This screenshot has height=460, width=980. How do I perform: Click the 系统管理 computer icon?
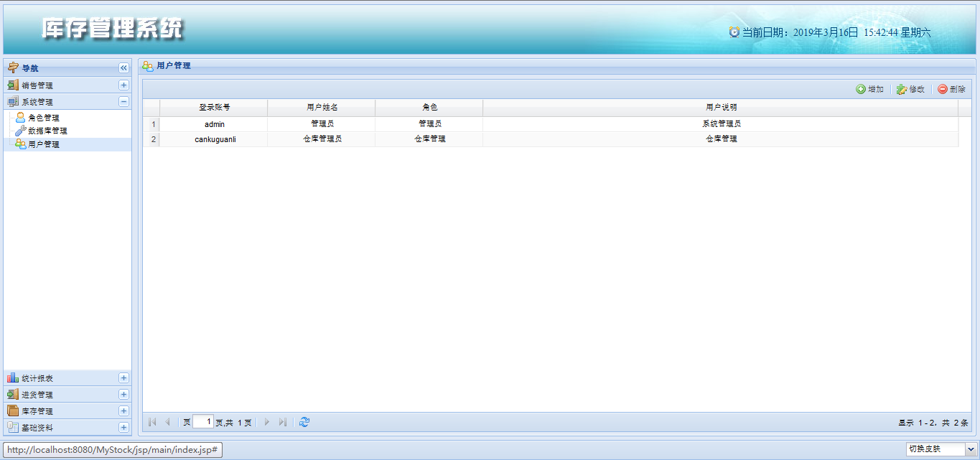pos(13,102)
